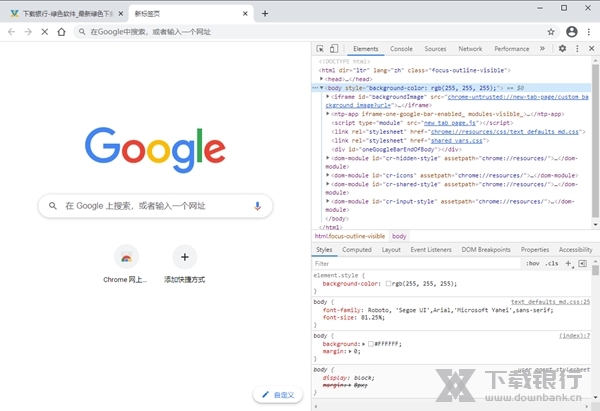Open a new browser tab
This screenshot has height=411, width=600.
tap(265, 13)
